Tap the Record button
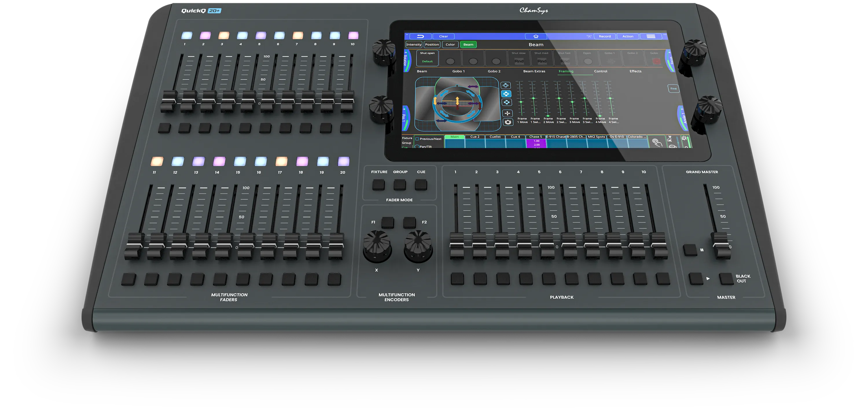This screenshot has height=418, width=868. [605, 36]
